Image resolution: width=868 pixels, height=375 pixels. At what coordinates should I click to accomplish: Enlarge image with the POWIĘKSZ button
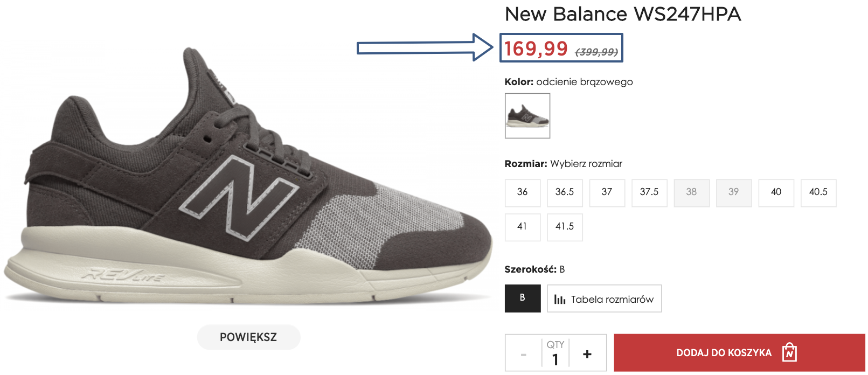[x=248, y=337]
